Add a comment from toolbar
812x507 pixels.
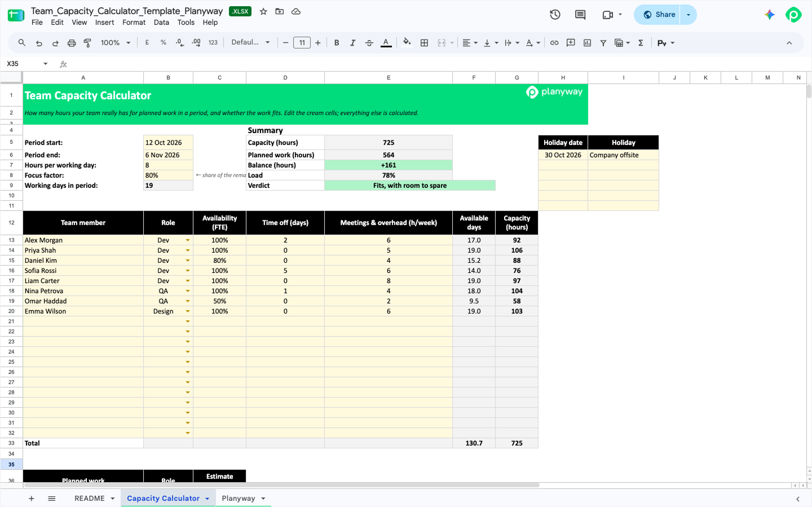coord(571,43)
